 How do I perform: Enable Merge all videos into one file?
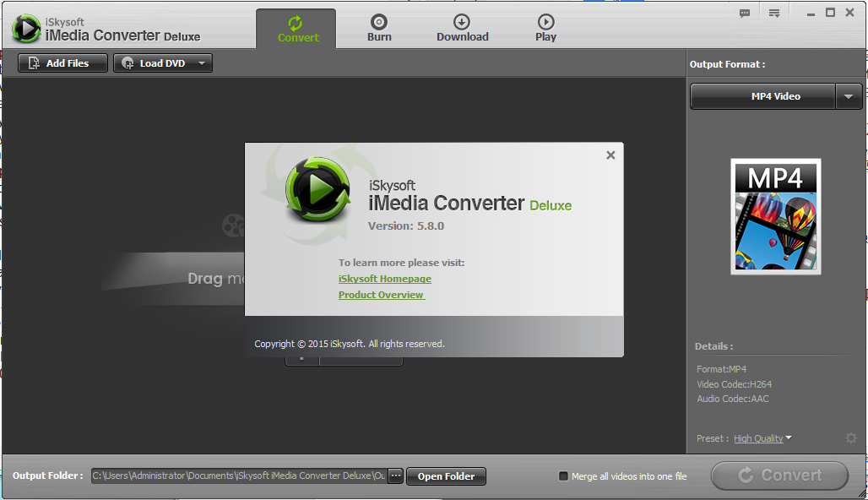pos(564,476)
